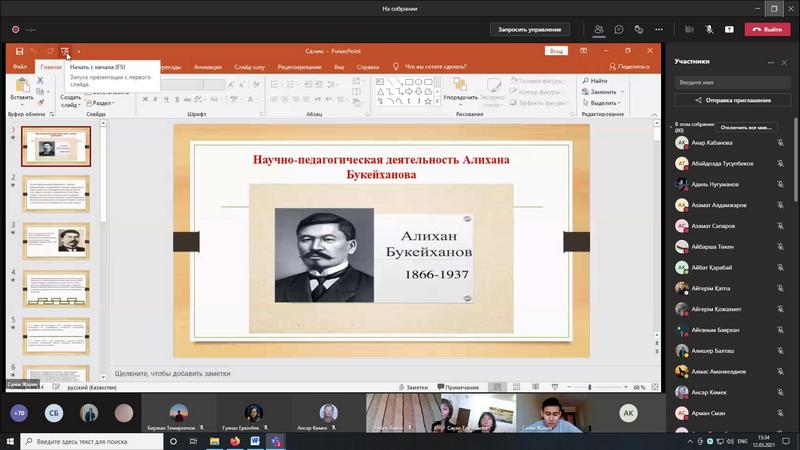Image resolution: width=800 pixels, height=450 pixels.
Task: Switch to the Review (Рецензирование) tab
Action: pyautogui.click(x=299, y=67)
